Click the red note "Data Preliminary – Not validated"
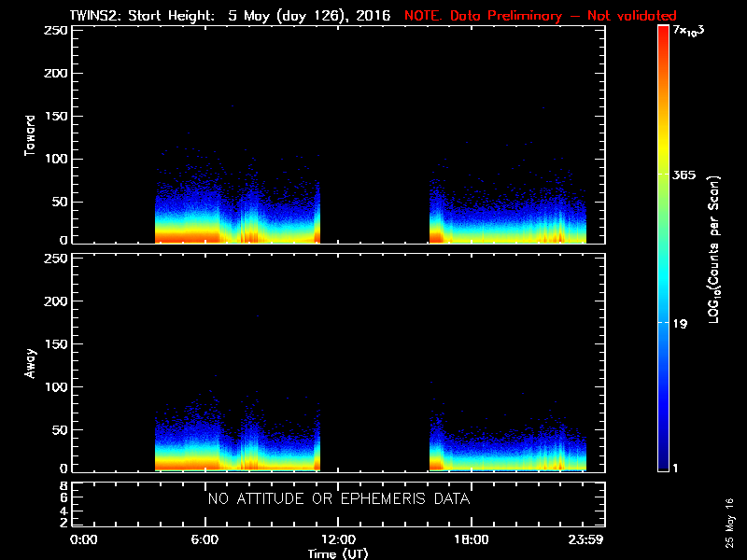The image size is (747, 560). [563, 16]
